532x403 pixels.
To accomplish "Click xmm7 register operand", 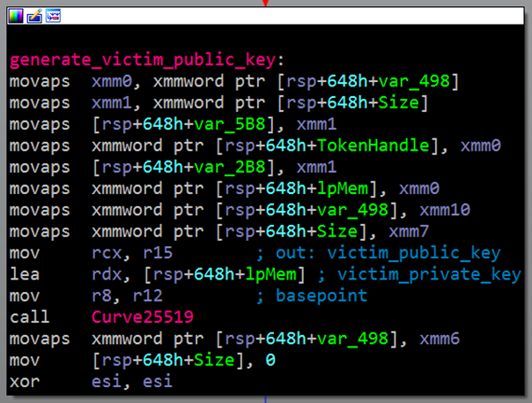I will 409,231.
